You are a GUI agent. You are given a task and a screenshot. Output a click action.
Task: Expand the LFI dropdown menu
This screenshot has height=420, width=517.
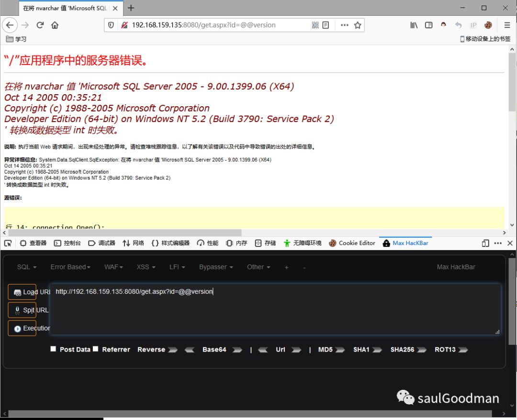coord(178,267)
